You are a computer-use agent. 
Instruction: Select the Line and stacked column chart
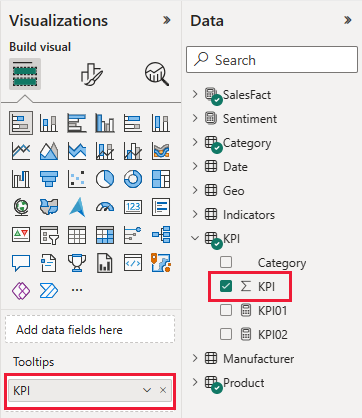pyautogui.click(x=105, y=151)
